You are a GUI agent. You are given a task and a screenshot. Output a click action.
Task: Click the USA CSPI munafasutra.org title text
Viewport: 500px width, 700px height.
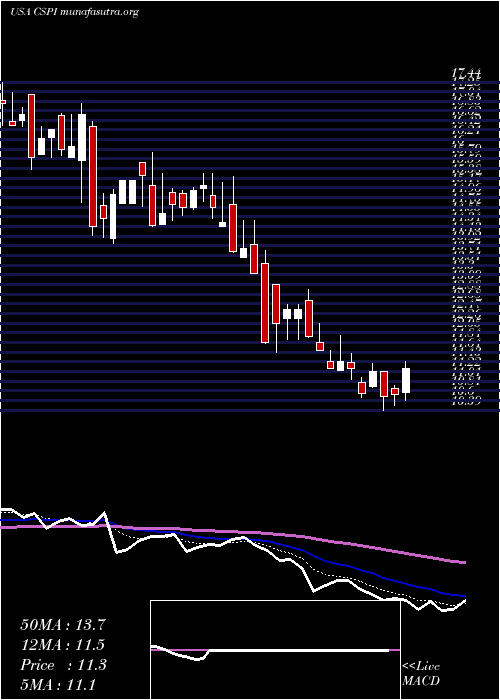pyautogui.click(x=74, y=12)
